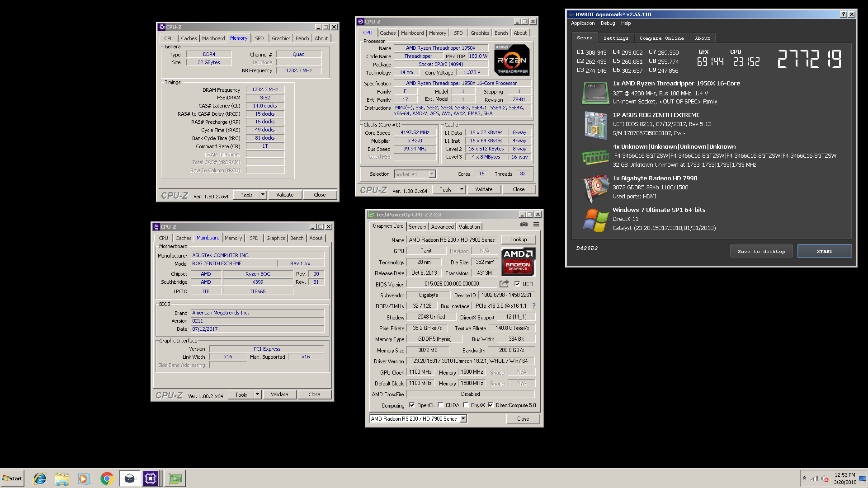Open the Application menu in Aquamark
868x488 pixels.
coord(583,23)
